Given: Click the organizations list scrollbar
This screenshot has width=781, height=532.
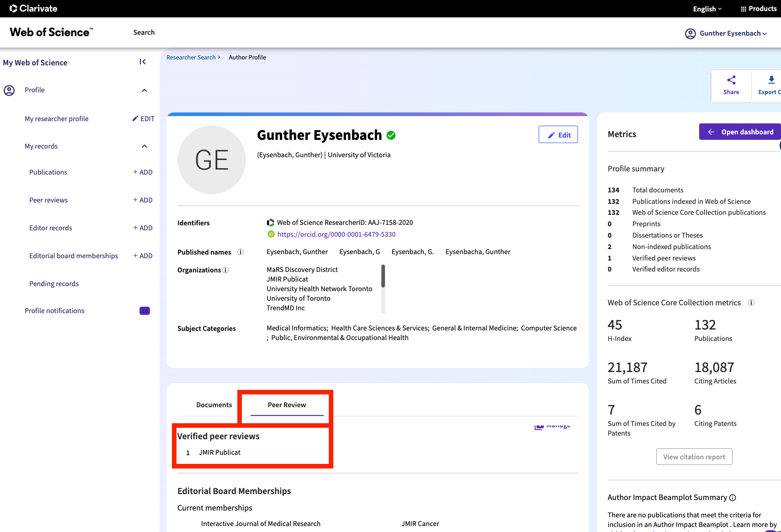Looking at the screenshot, I should tap(383, 277).
